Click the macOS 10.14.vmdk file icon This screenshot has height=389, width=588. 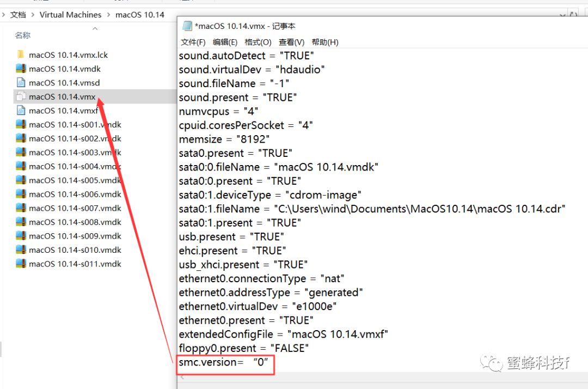tap(21, 69)
